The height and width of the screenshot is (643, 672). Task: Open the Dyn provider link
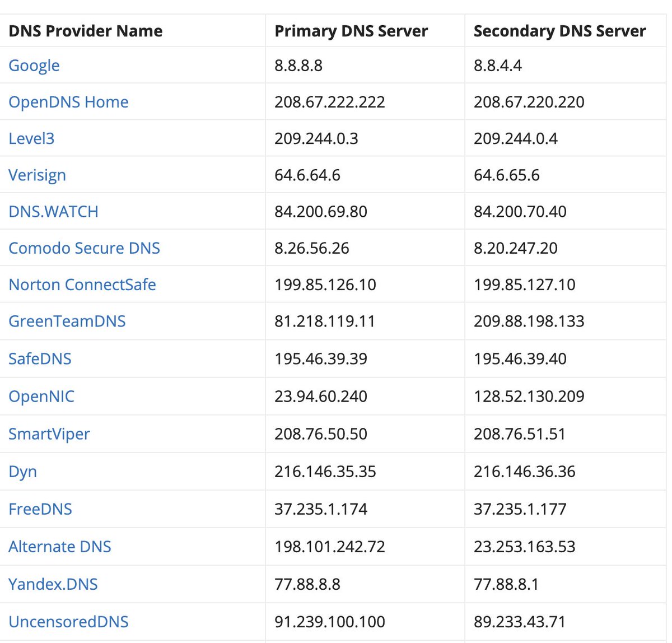pos(23,472)
